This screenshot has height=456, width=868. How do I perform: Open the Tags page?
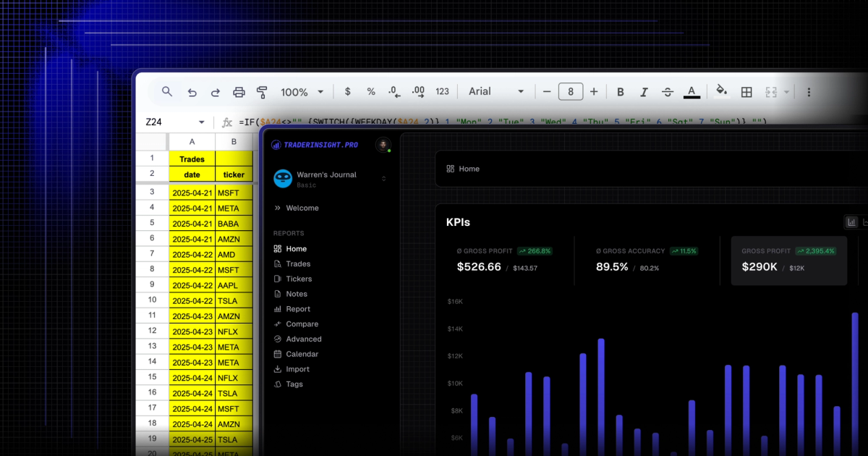(289, 384)
